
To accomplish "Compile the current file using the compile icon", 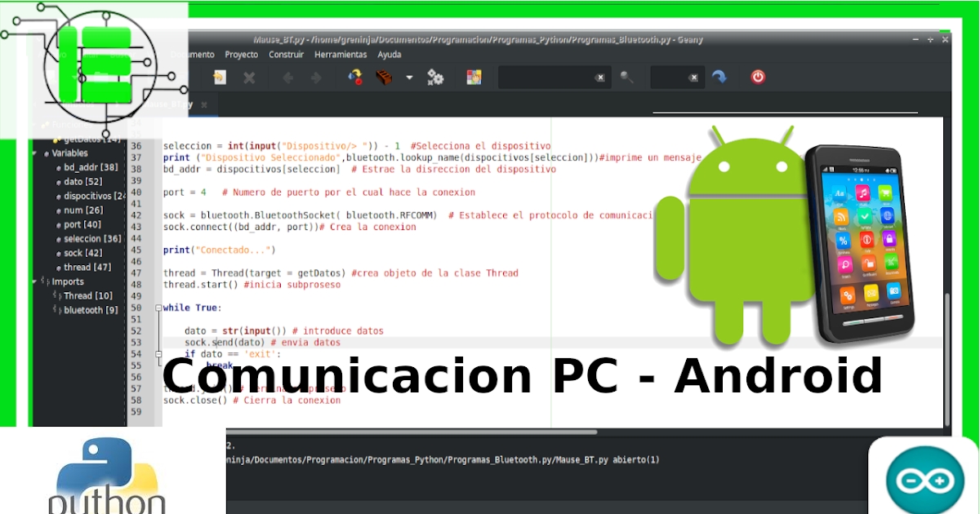I will (x=356, y=78).
